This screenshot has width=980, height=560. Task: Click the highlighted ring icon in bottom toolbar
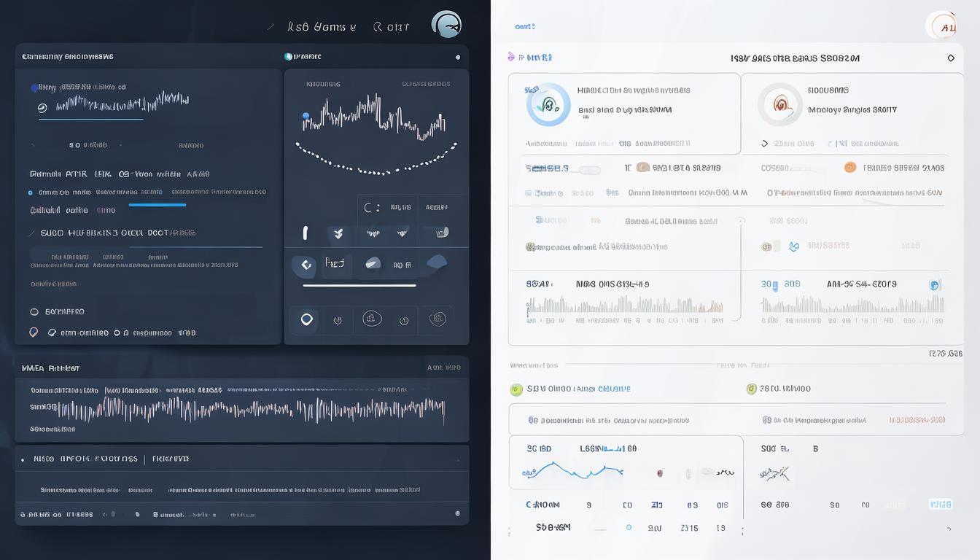[306, 319]
